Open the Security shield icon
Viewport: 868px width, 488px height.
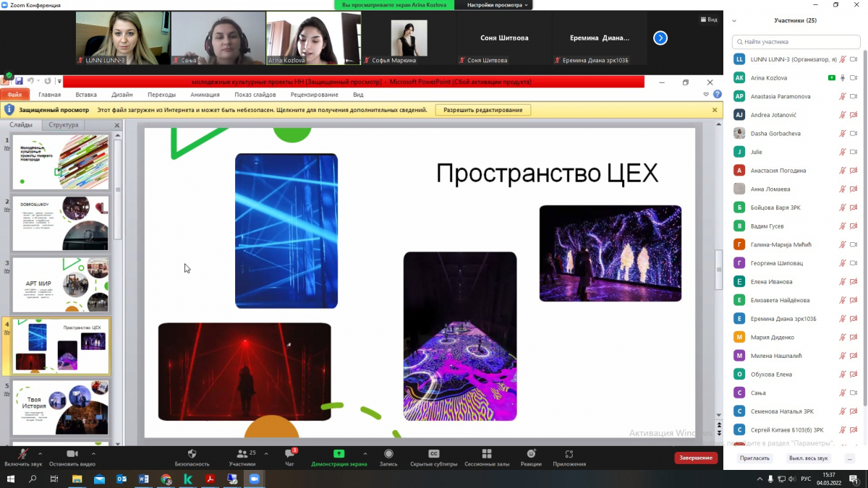[192, 453]
